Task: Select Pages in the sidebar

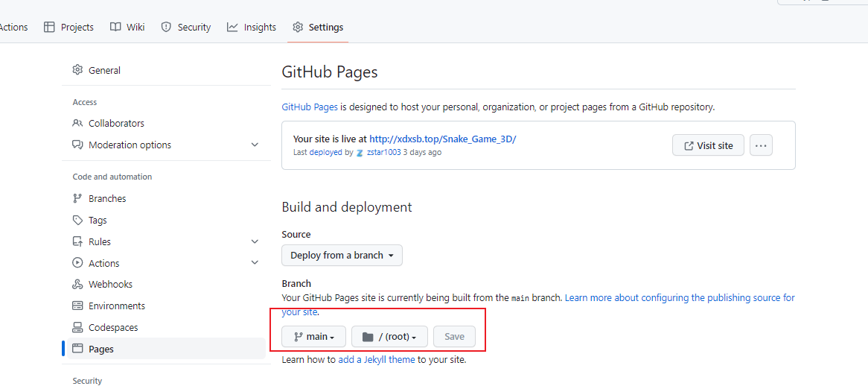Action: (166, 349)
